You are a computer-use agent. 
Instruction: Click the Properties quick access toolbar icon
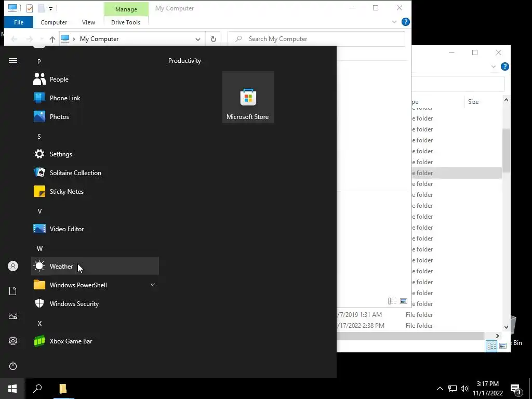click(x=30, y=8)
